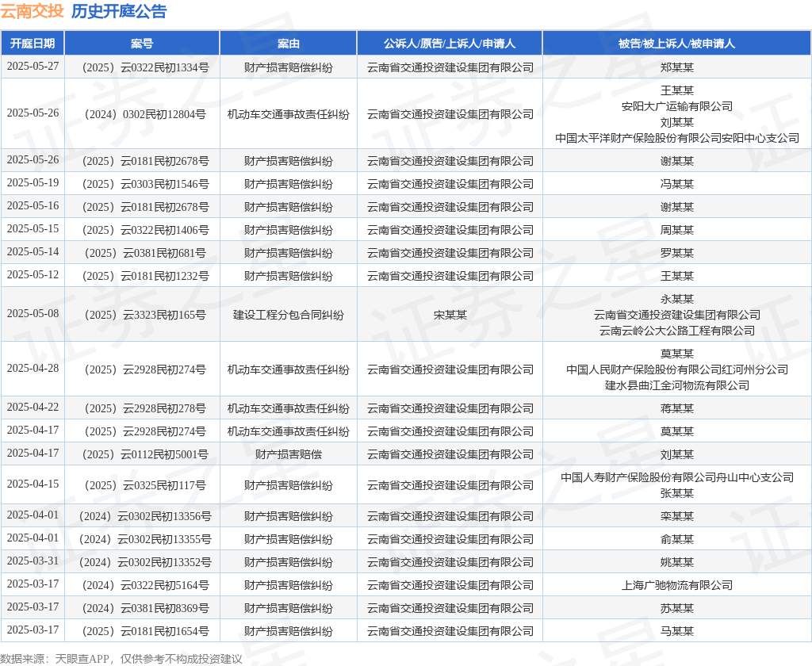The image size is (812, 666).
Task: Click the 案号 column header
Action: (x=142, y=44)
